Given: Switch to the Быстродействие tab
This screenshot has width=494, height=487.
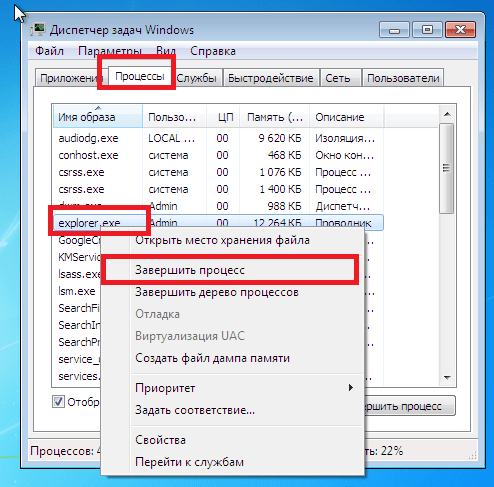Looking at the screenshot, I should 271,78.
